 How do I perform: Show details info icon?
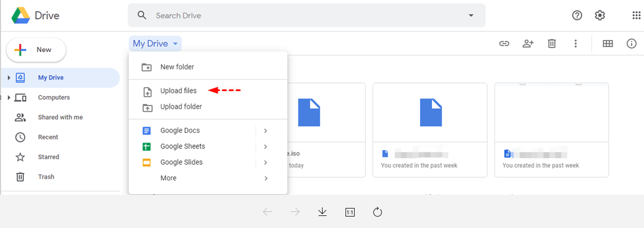(x=631, y=44)
